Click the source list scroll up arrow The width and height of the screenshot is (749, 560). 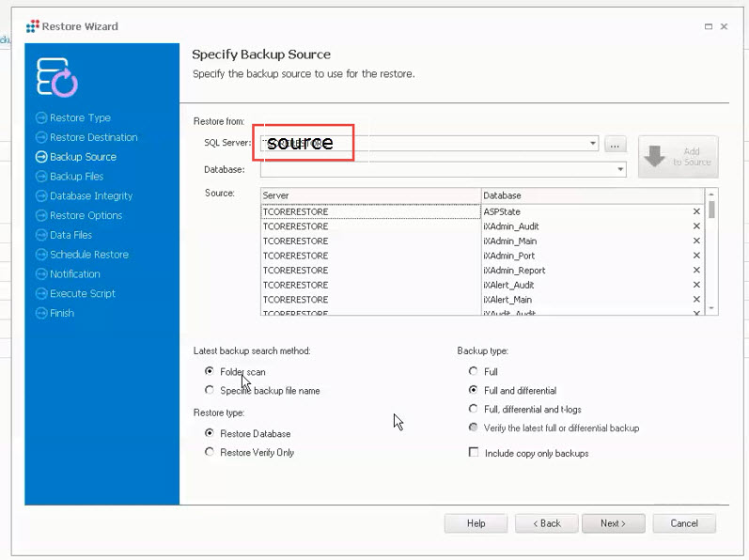(711, 194)
